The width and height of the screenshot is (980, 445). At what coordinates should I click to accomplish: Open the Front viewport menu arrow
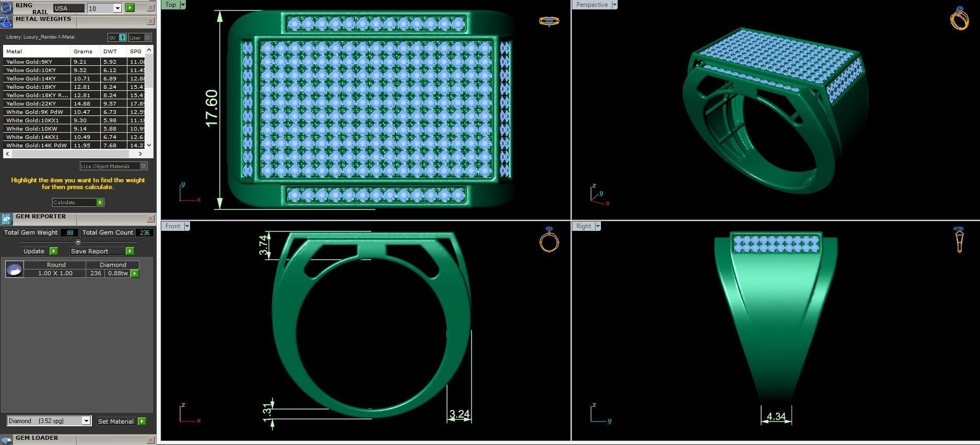coord(186,226)
